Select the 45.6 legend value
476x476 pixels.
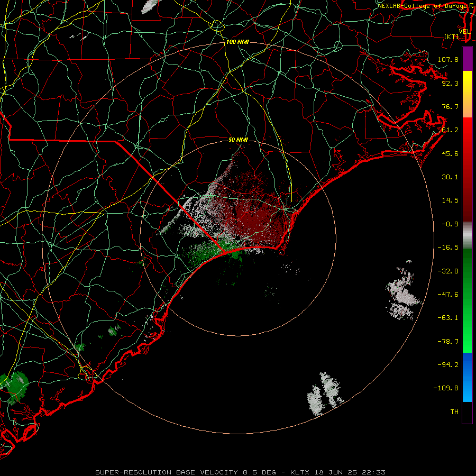point(450,153)
